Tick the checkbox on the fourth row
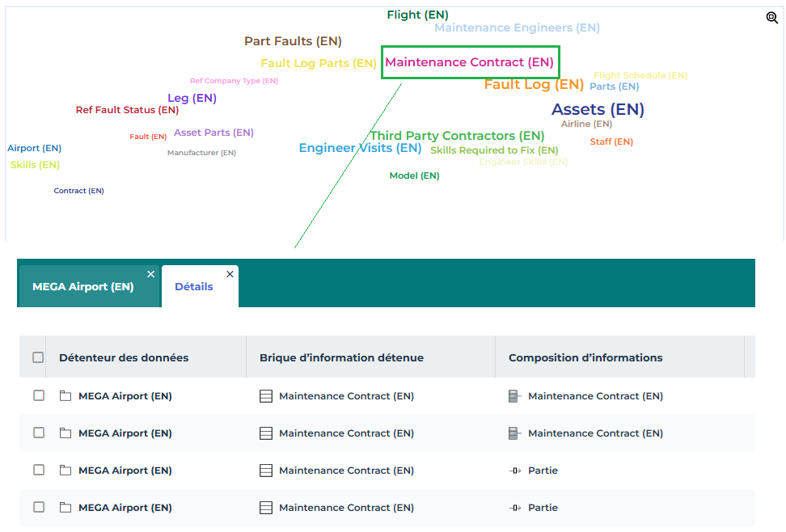This screenshot has height=532, width=786. (x=39, y=508)
